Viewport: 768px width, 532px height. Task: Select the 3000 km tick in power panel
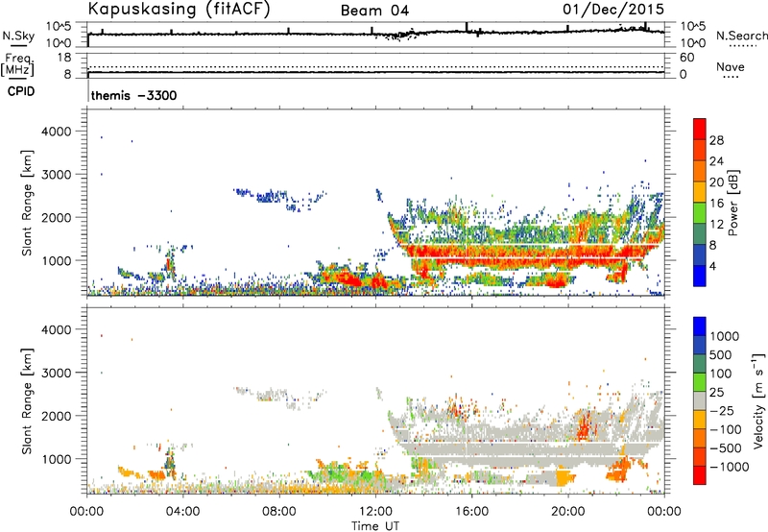57,175
